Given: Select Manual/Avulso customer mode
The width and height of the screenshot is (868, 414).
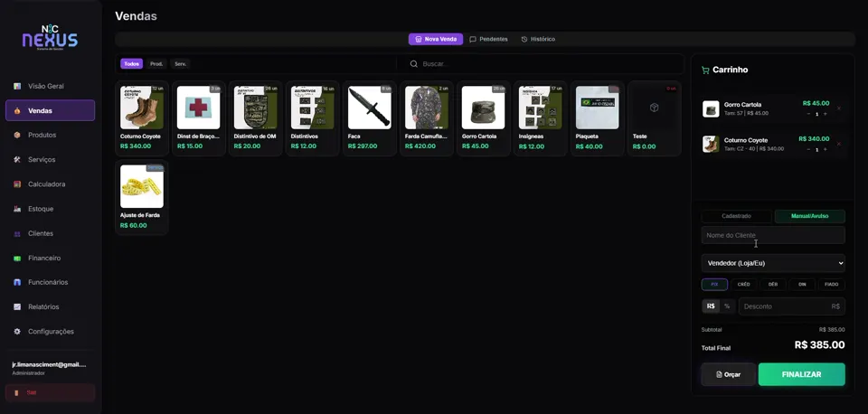Looking at the screenshot, I should pyautogui.click(x=810, y=216).
